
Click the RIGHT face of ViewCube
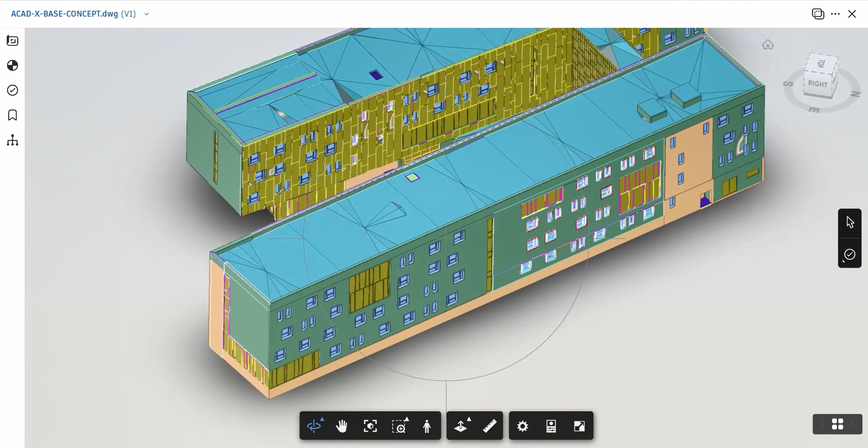tap(818, 84)
